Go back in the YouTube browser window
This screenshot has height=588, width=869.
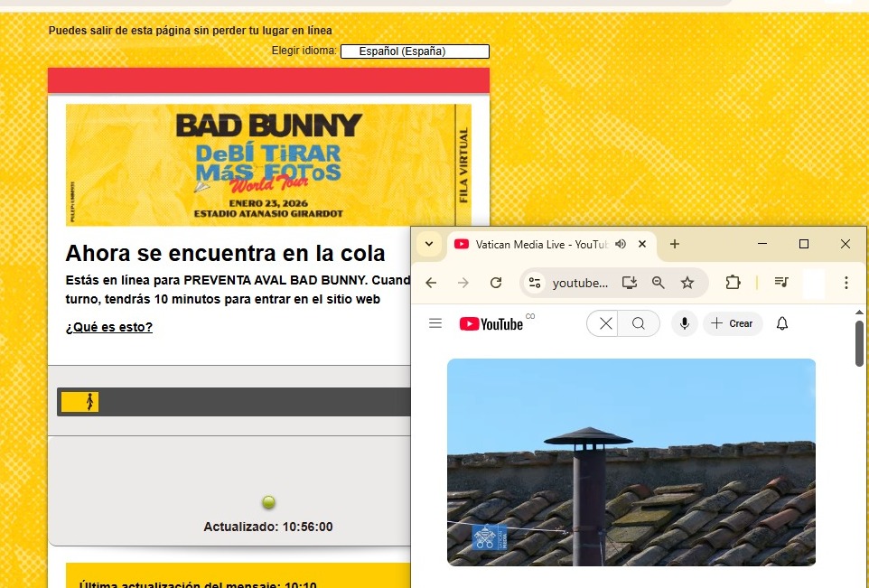click(431, 283)
